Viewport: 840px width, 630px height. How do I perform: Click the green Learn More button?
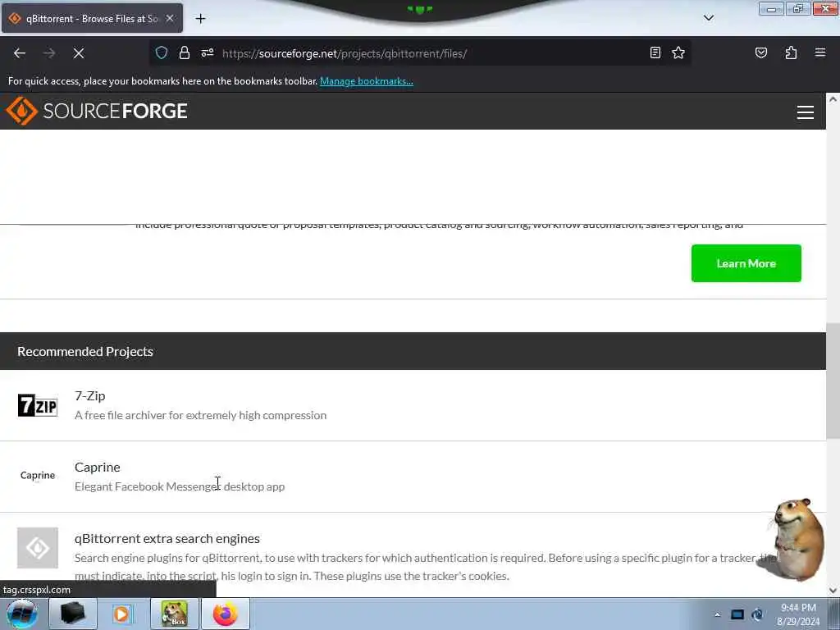click(x=746, y=263)
